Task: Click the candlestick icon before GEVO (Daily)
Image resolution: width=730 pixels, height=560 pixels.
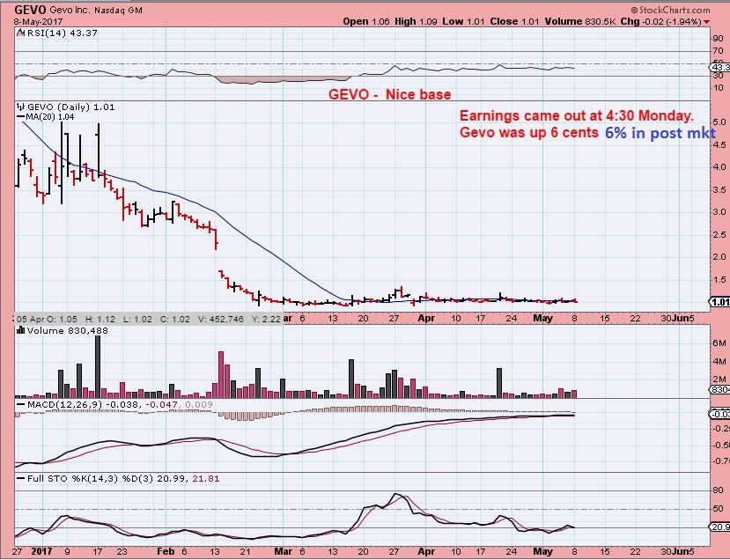Action: tap(20, 107)
